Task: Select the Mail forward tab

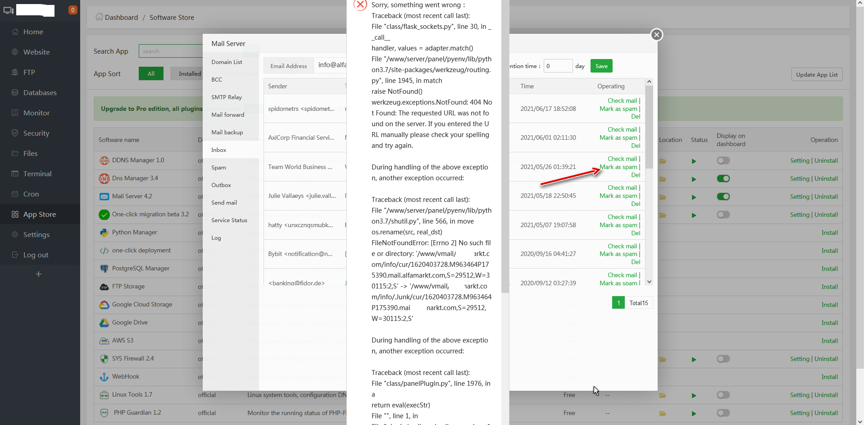Action: [x=228, y=115]
